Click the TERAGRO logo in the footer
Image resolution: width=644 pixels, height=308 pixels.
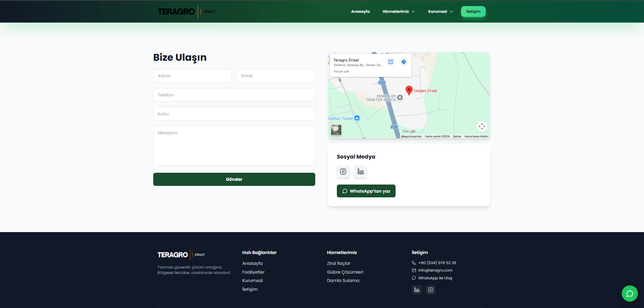click(x=181, y=255)
